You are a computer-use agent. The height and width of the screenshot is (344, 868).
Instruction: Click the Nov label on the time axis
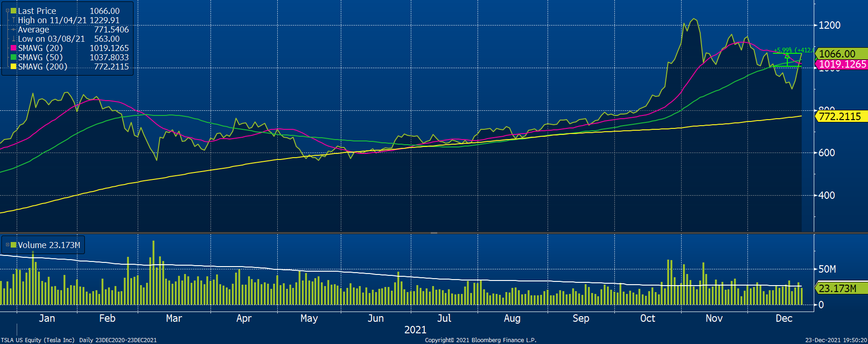(x=714, y=318)
